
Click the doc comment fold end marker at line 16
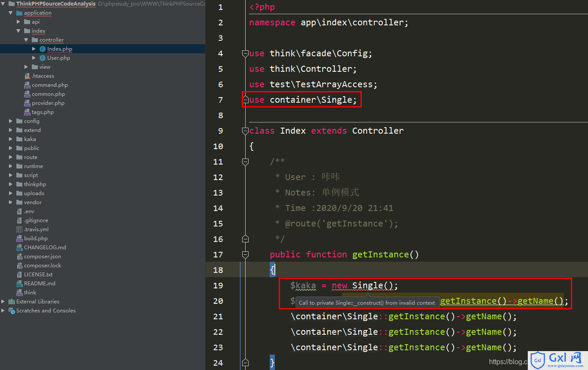tap(245, 239)
